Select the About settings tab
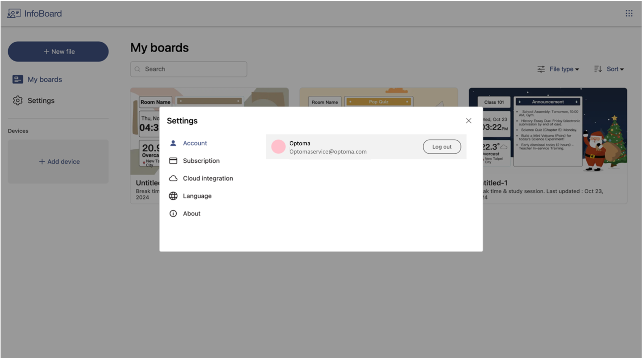This screenshot has height=360, width=644. point(192,214)
